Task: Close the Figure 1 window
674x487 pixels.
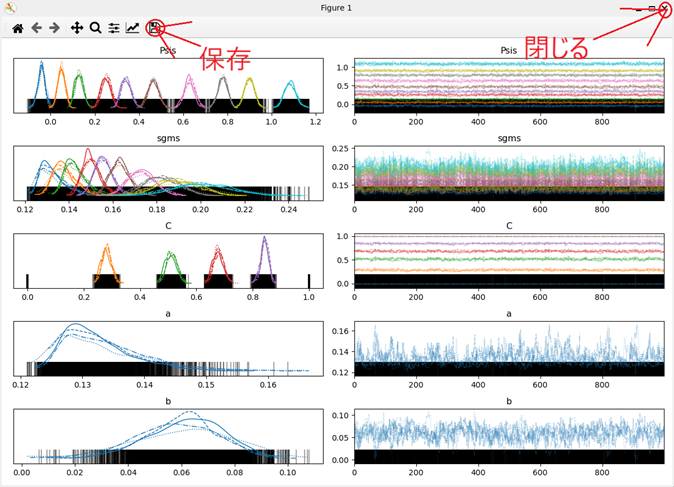Action: pos(663,8)
